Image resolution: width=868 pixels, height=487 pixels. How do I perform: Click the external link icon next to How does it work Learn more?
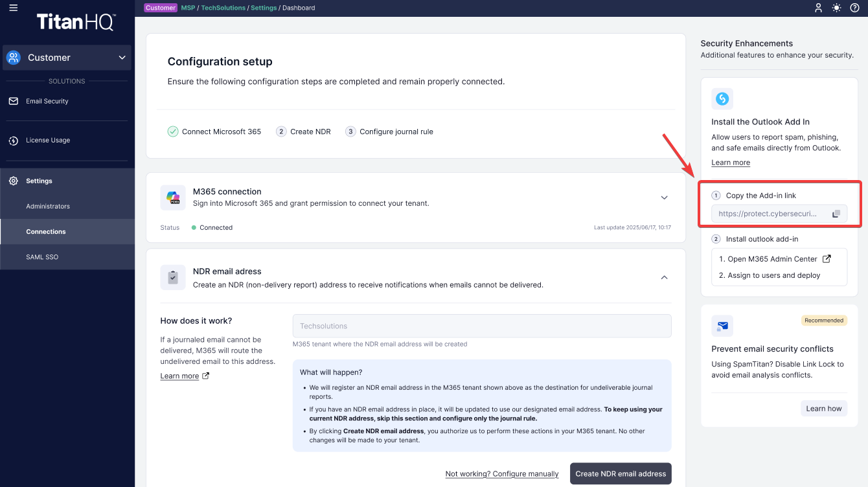[206, 376]
